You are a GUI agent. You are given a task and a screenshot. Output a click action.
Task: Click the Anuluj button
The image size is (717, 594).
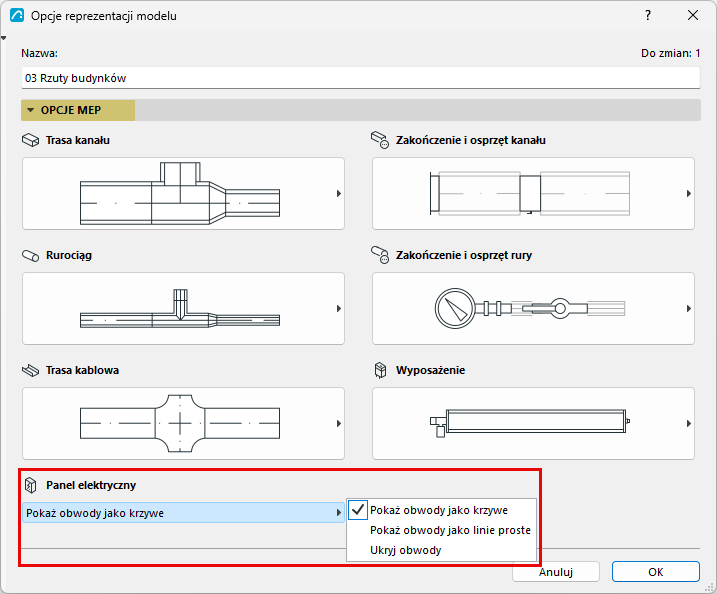556,572
